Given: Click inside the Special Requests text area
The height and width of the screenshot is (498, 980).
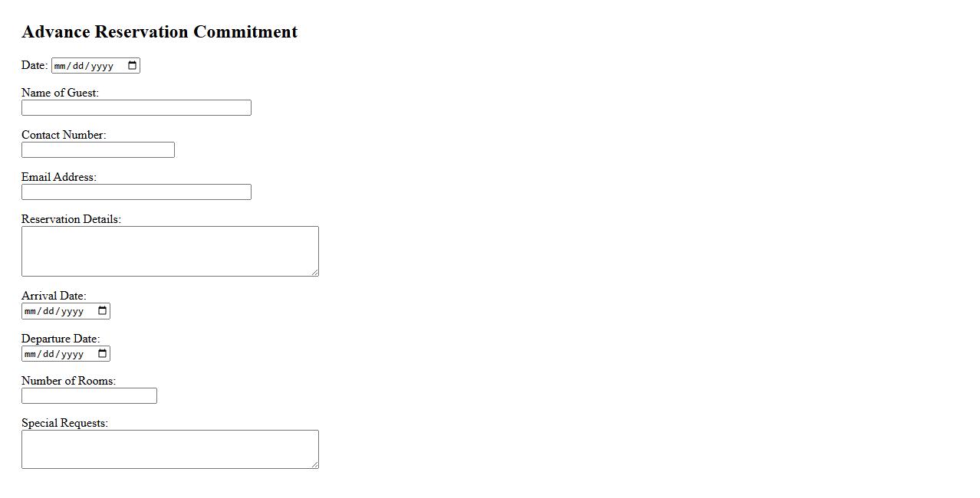Looking at the screenshot, I should 169,449.
